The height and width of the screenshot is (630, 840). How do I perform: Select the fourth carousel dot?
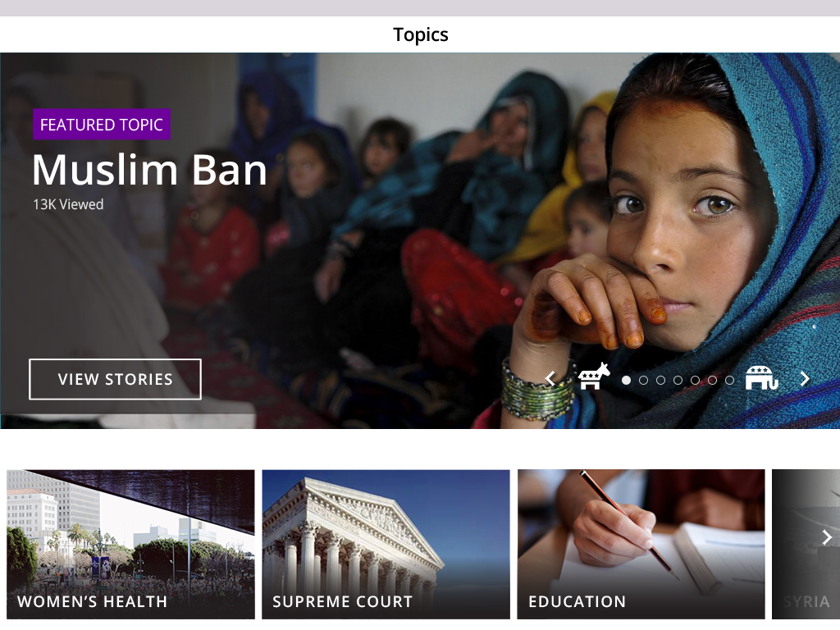[678, 380]
